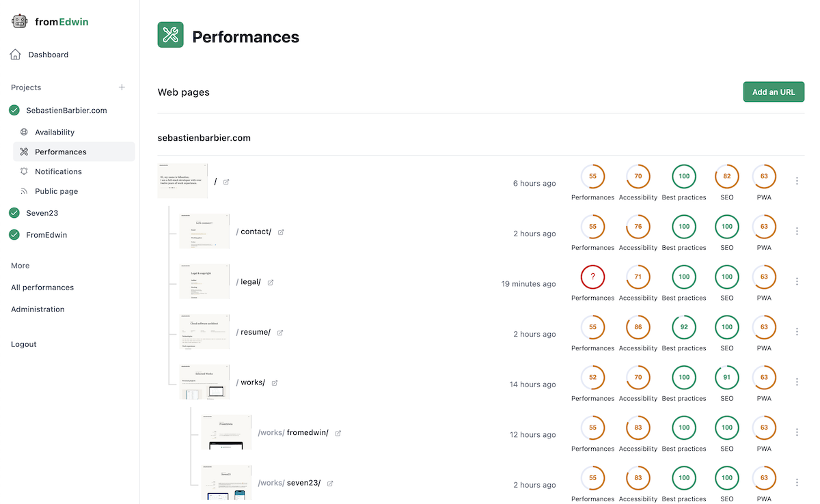Open external link icon for /works/fromedwin/
The image size is (820, 504).
338,433
